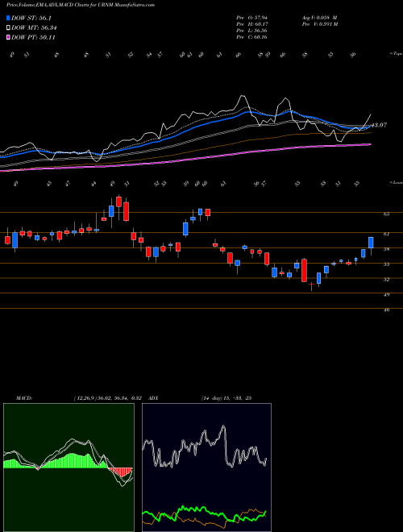Click the 43.07 label on EMA chart

379,125
